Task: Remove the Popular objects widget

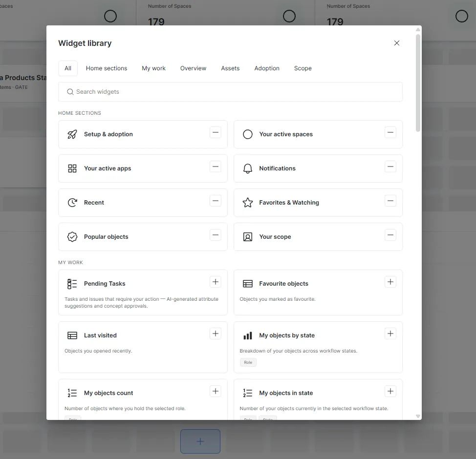Action: tap(215, 235)
